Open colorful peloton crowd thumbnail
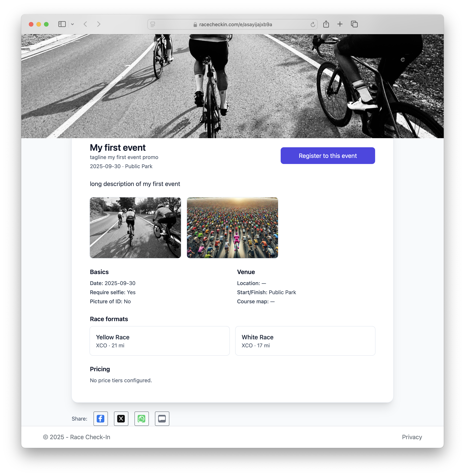Viewport: 465px width, 476px height. pos(232,228)
